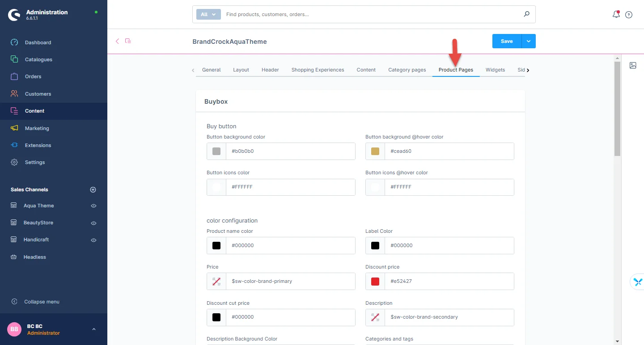The image size is (644, 345).
Task: Open the All search filter dropdown
Action: pyautogui.click(x=208, y=14)
